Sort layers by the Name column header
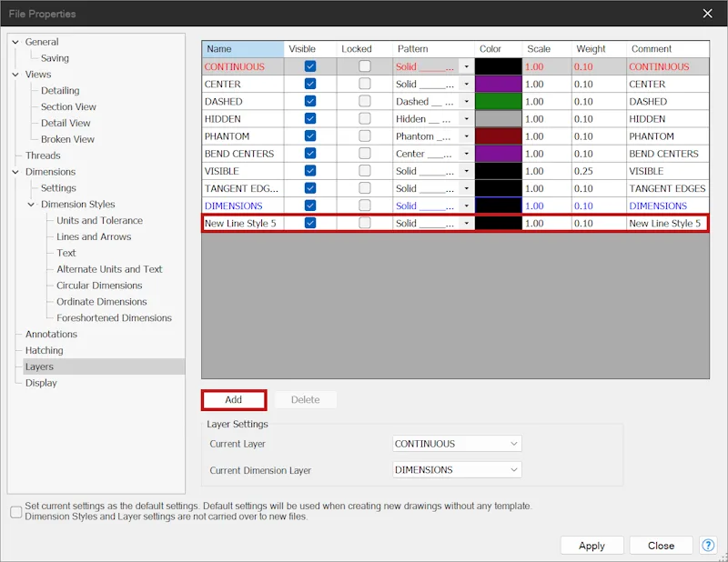Viewport: 728px width, 562px height. tap(243, 49)
